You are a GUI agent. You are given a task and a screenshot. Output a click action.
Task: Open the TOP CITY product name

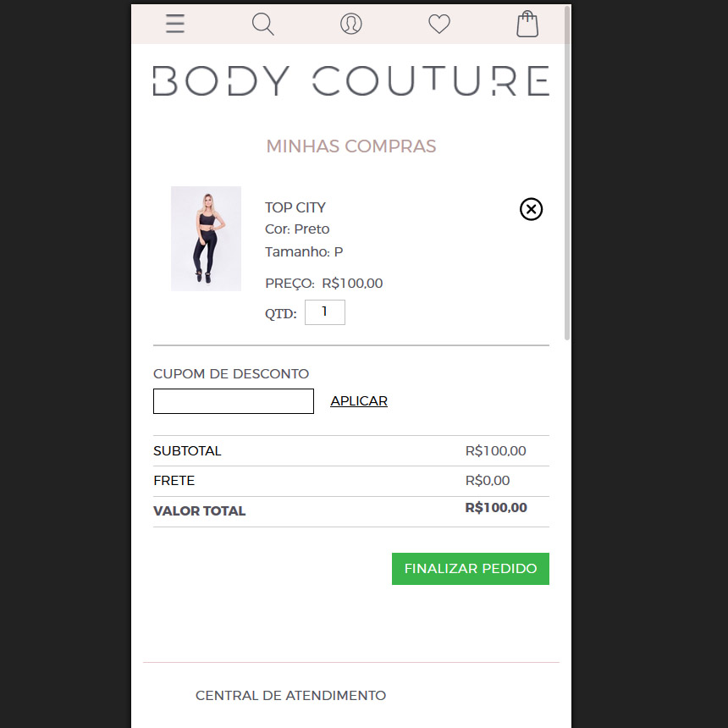point(295,207)
